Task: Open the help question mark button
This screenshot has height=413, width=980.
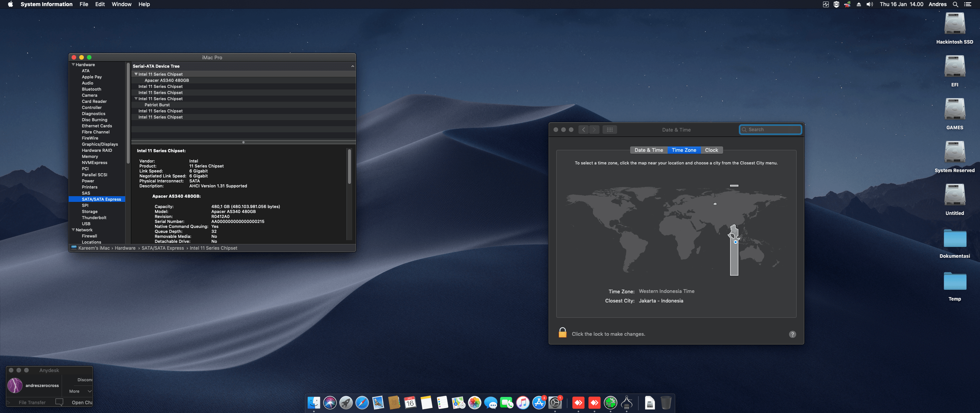Action: click(792, 334)
